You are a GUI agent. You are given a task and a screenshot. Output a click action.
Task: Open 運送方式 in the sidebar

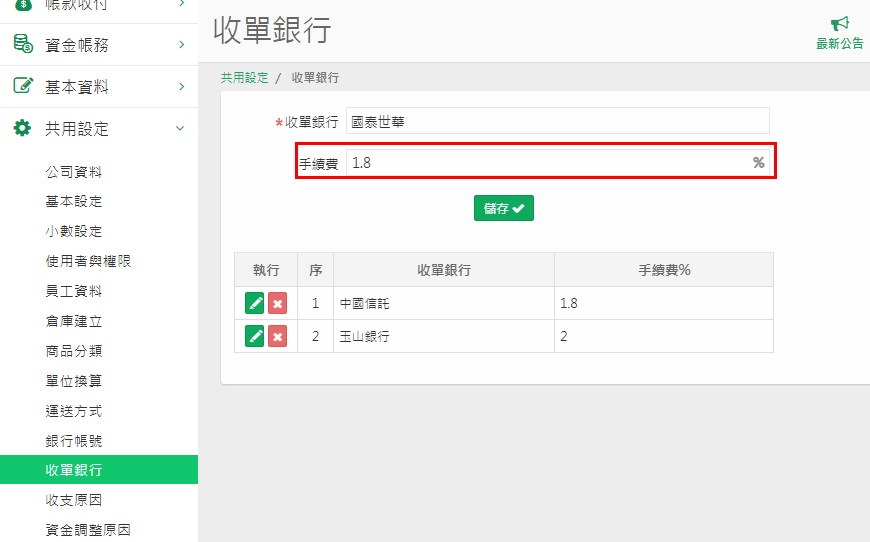click(x=74, y=411)
